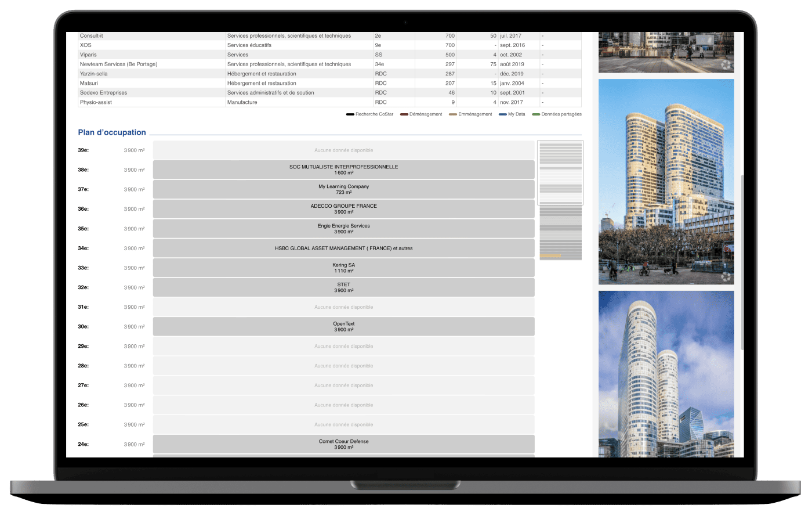Image resolution: width=812 pixels, height=519 pixels.
Task: Click the stacking plan minimap viewport box
Action: [x=560, y=172]
